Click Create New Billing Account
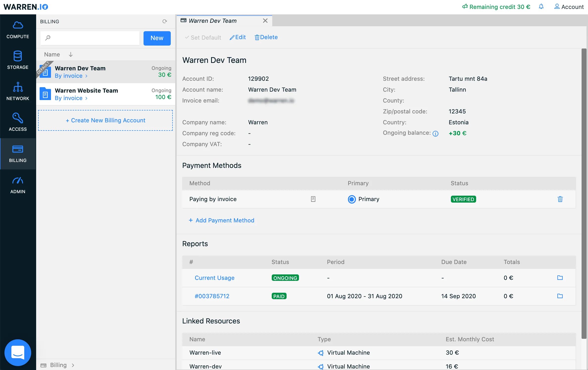The height and width of the screenshot is (370, 588). coord(105,120)
